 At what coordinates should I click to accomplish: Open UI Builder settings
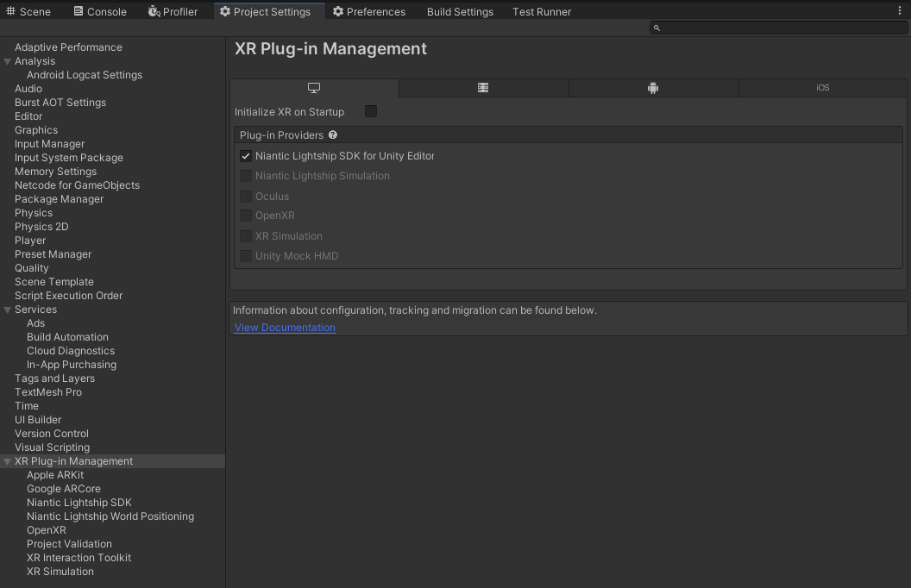[x=38, y=420]
